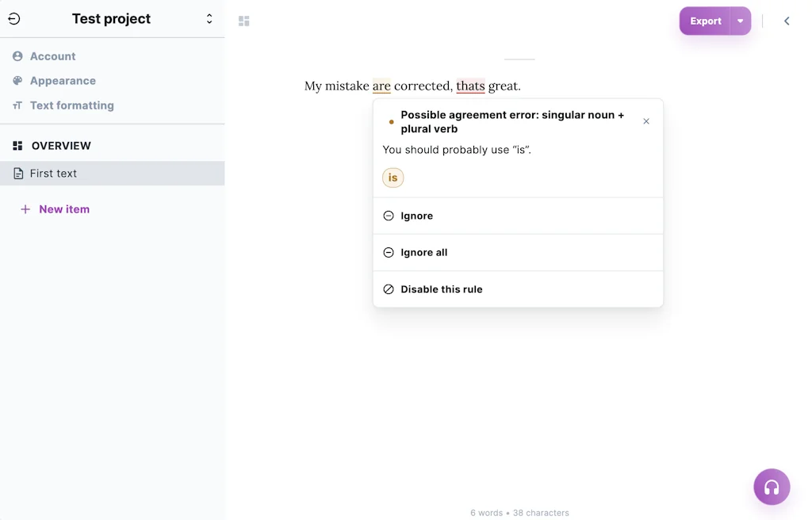
Task: Open the dashboard grid icon beside sidebar
Action: click(x=243, y=21)
